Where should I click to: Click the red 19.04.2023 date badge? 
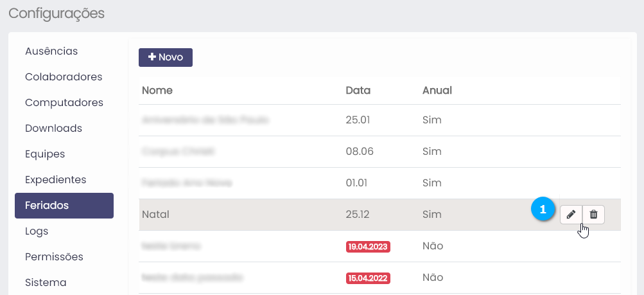point(369,246)
